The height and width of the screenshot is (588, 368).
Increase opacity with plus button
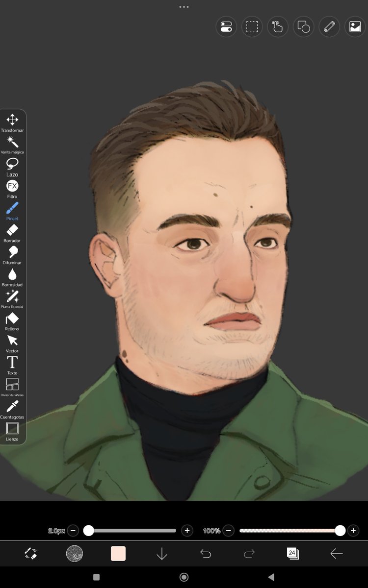coord(353,530)
